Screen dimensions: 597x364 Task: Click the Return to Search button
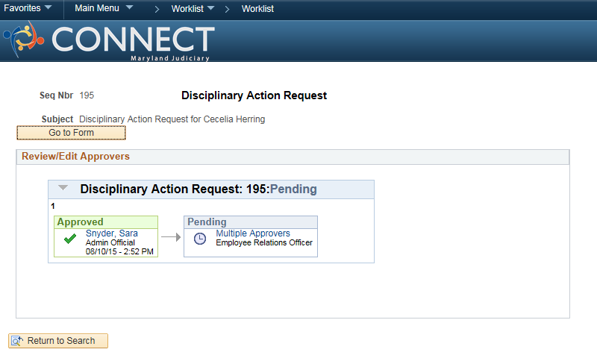click(58, 341)
